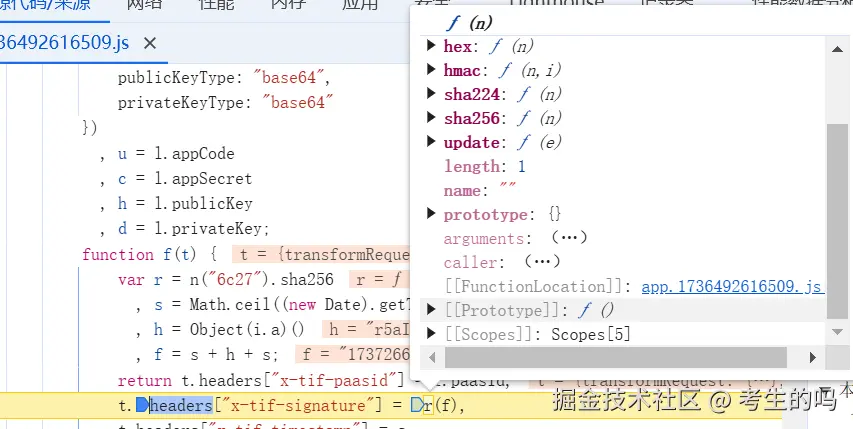Click the Object(i.a)() expression
853x429 pixels.
click(246, 329)
